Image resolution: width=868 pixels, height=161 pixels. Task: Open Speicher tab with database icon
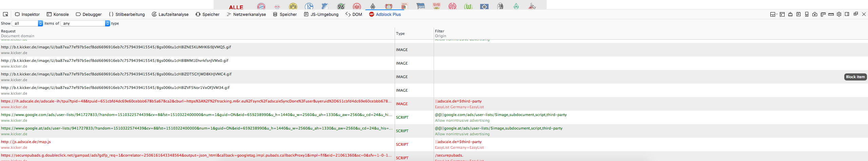pyautogui.click(x=285, y=14)
